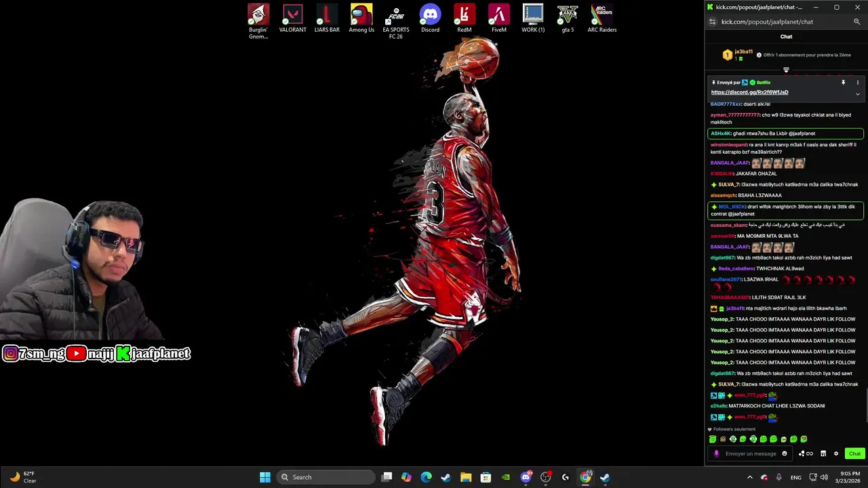Select the FiveM desktop icon
The width and height of the screenshot is (868, 488).
click(499, 19)
